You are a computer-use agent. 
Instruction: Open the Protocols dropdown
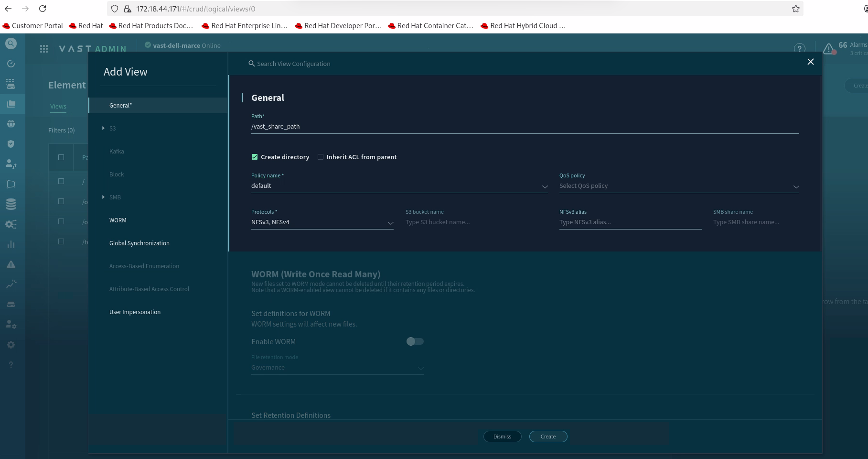pos(322,222)
